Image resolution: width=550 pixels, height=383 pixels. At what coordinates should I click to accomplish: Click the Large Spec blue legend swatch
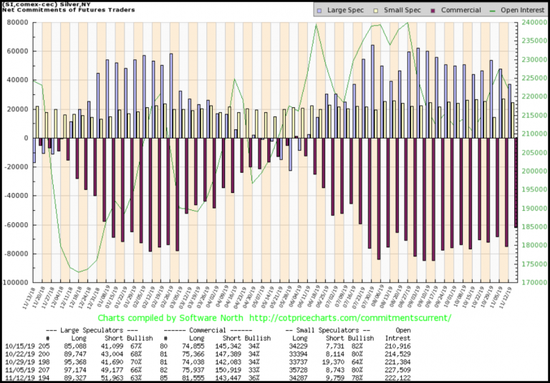[x=319, y=10]
